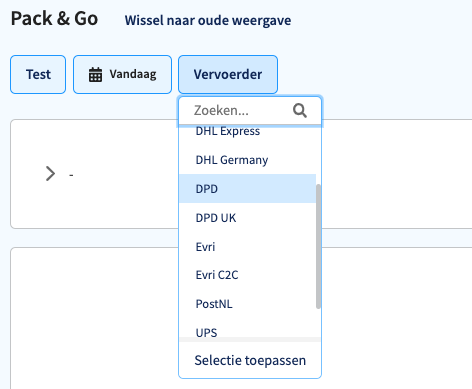Expand the row with the chevron arrow
Screen dimensions: 472x389
[x=50, y=174]
